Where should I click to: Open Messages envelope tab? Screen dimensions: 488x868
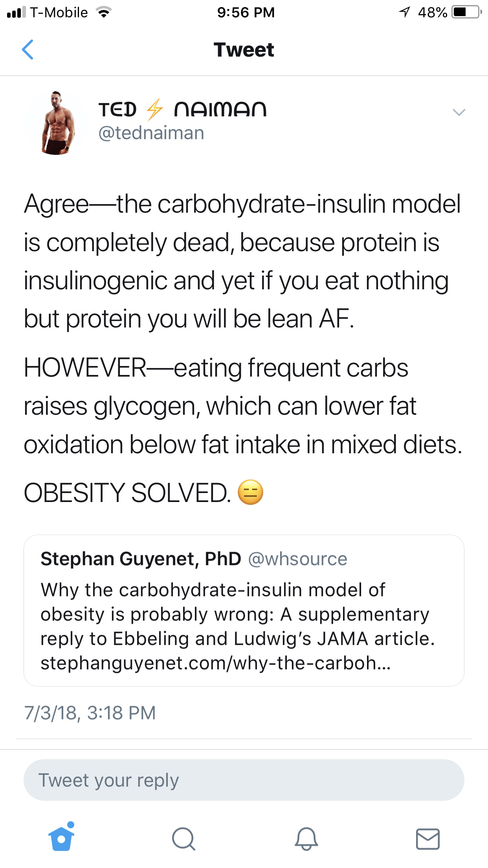coord(427,839)
